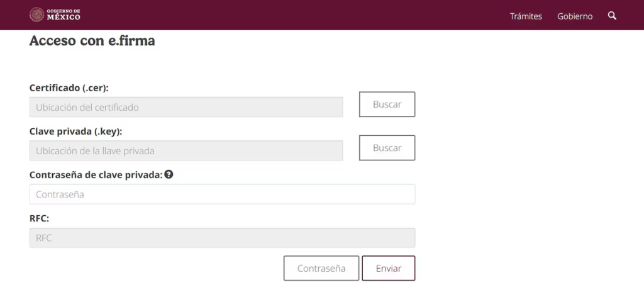Image resolution: width=644 pixels, height=297 pixels.
Task: Click the RFC label above the field
Action: (x=39, y=218)
